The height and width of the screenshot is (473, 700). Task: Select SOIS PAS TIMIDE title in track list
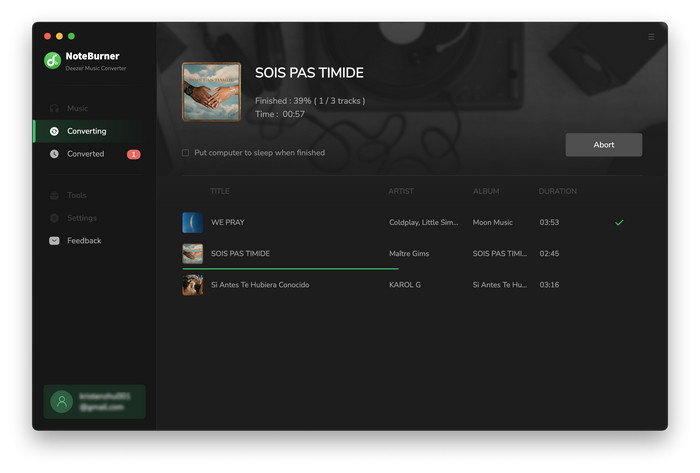(240, 253)
